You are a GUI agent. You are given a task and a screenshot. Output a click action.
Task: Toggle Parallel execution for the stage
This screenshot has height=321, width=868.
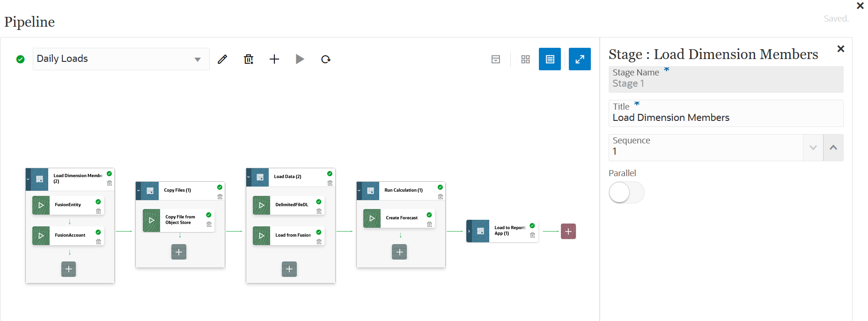coord(626,192)
